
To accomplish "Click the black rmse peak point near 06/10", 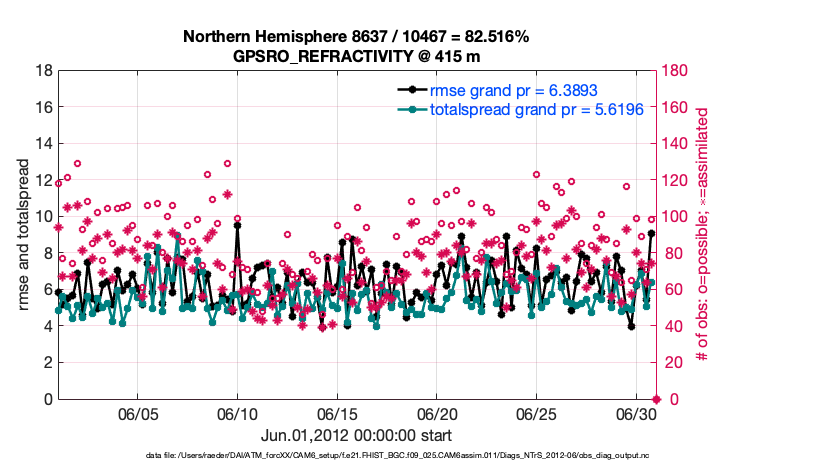I will pyautogui.click(x=237, y=225).
